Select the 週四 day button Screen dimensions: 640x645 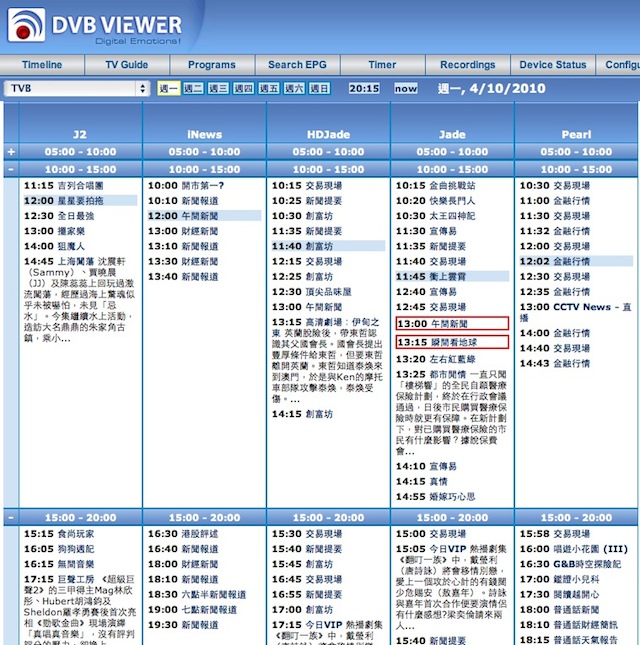pyautogui.click(x=243, y=88)
